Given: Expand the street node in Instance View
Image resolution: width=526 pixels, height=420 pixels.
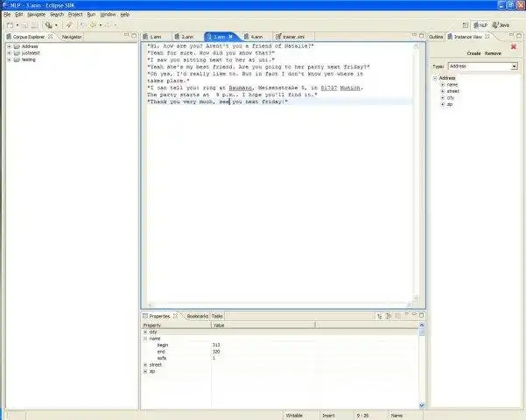Looking at the screenshot, I should point(443,91).
